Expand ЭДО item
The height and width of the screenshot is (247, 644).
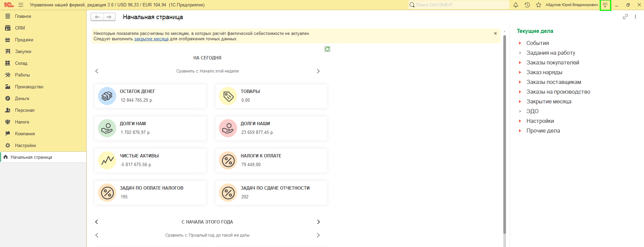[x=520, y=111]
